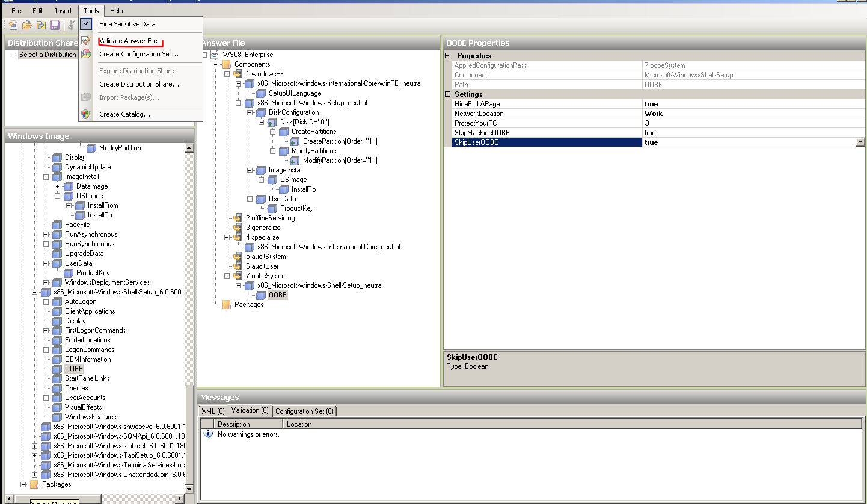Viewport: 867px width, 504px height.
Task: Expand the FirstLogonCommands node
Action: pyautogui.click(x=46, y=330)
